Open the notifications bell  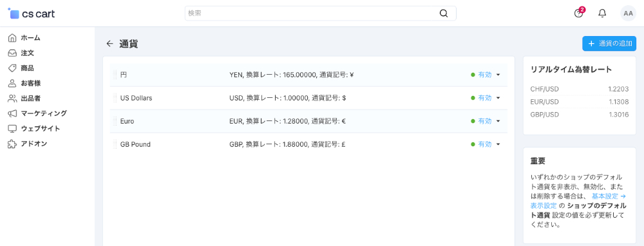[602, 13]
